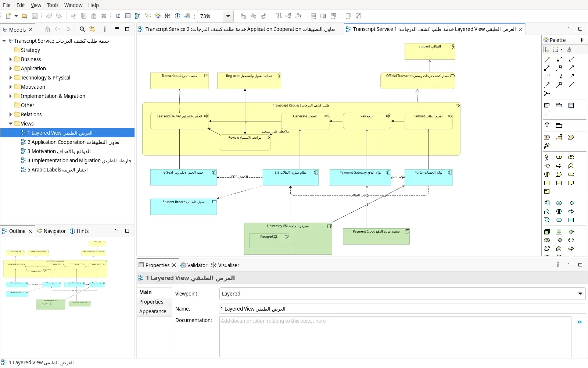588x368 pixels.
Task: Switch to the Validator tab
Action: [x=194, y=265]
